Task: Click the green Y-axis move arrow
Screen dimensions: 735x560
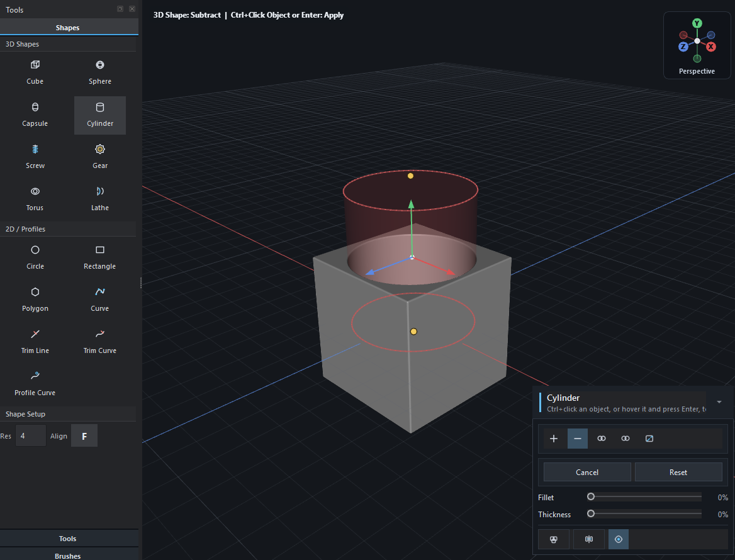Action: click(x=411, y=204)
